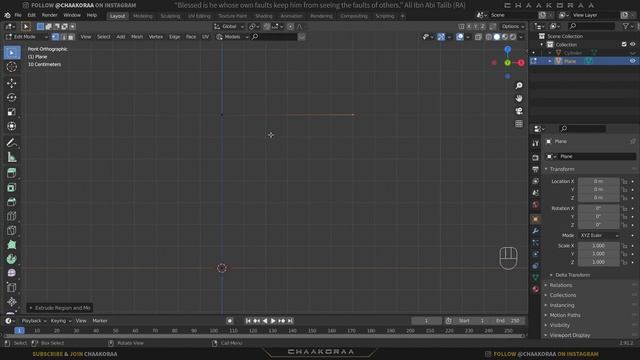Screen dimensions: 640x360
Task: Open the Tool properties tab icon
Action: [536, 143]
